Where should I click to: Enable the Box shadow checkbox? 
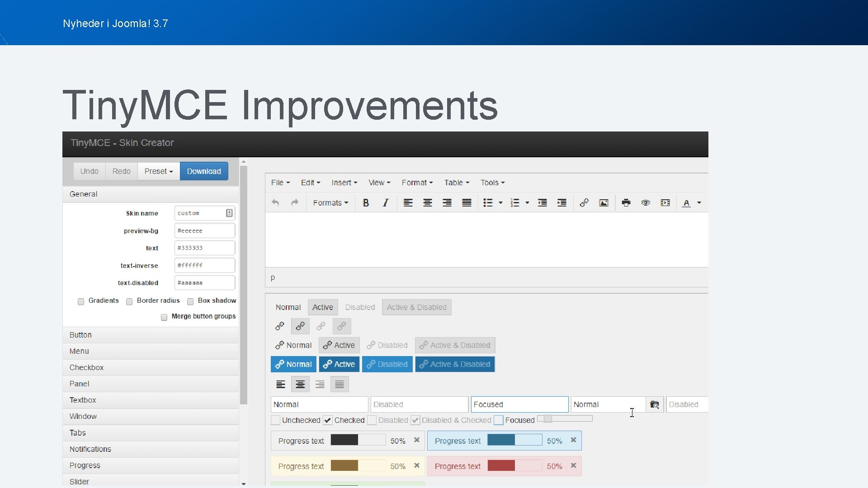pos(190,302)
